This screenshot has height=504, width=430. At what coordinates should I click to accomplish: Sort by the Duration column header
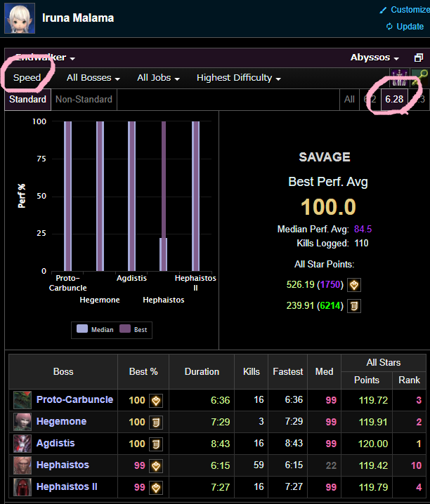point(202,372)
